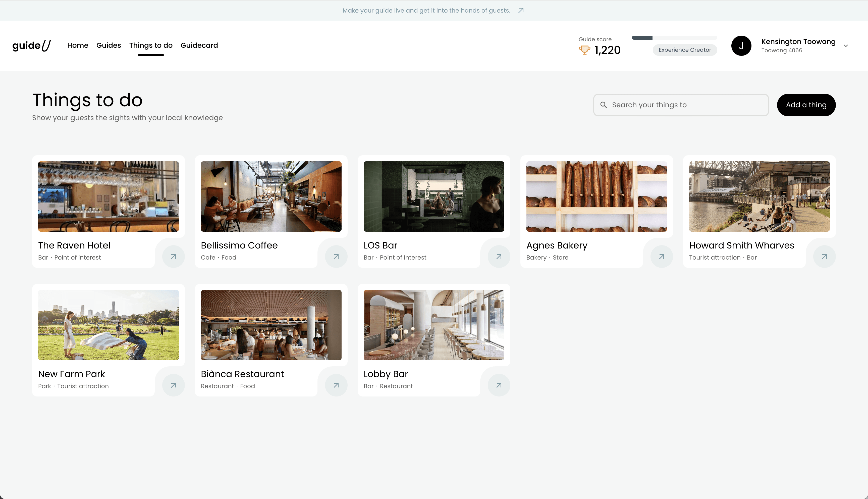Open Lobby Bar arrow icon
The height and width of the screenshot is (499, 868).
click(499, 385)
